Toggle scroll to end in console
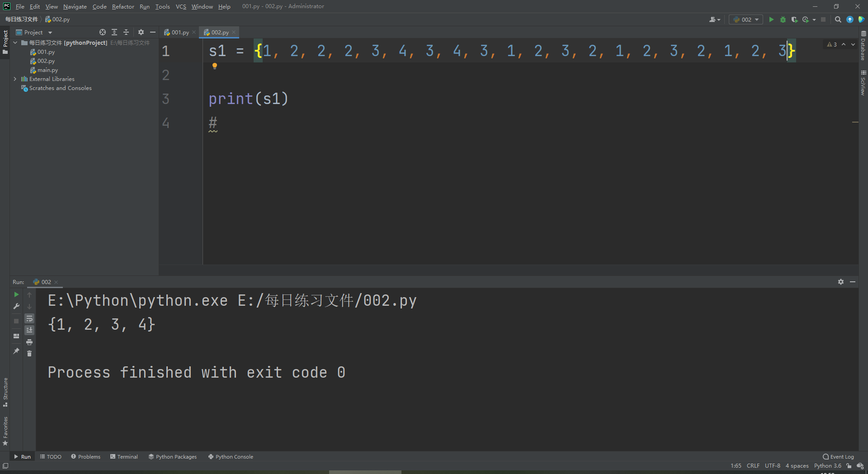Image resolution: width=868 pixels, height=474 pixels. click(x=29, y=330)
